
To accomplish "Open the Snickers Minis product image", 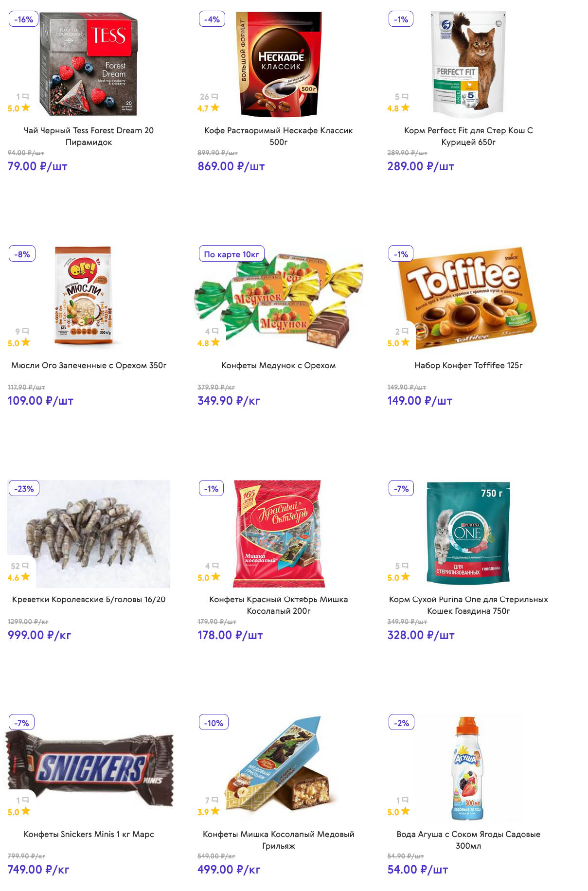I will [89, 767].
